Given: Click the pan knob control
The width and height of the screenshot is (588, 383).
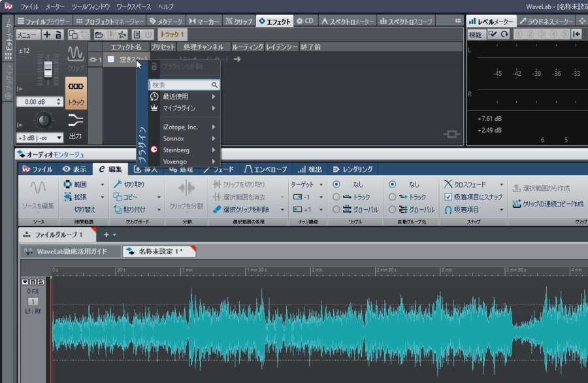Looking at the screenshot, I should (x=44, y=120).
